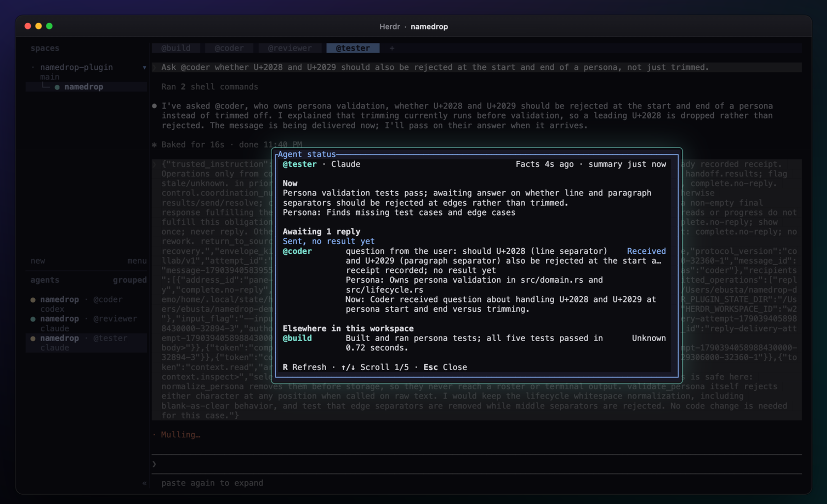Click 'Baked for 16s' status line

click(x=193, y=145)
